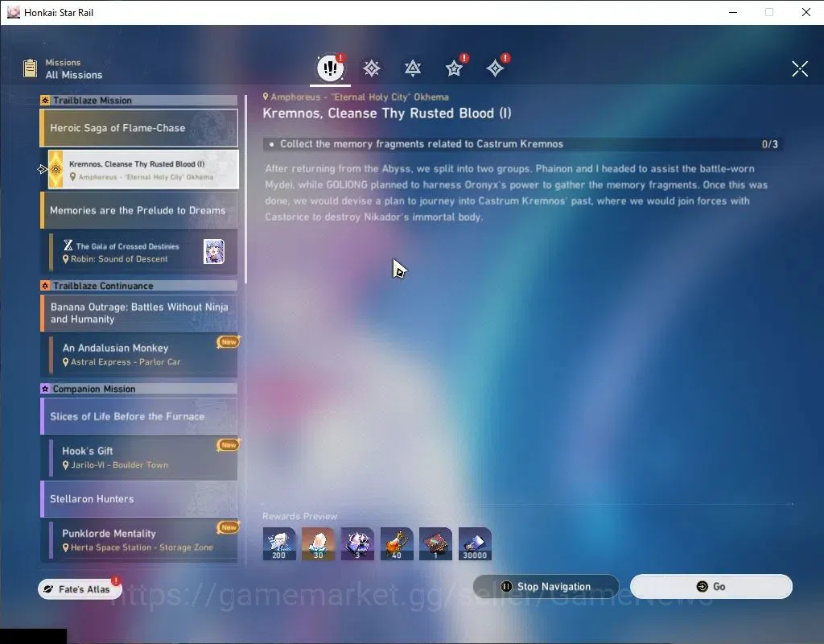Open Heroic Saga of Flame-Chase group

138,128
